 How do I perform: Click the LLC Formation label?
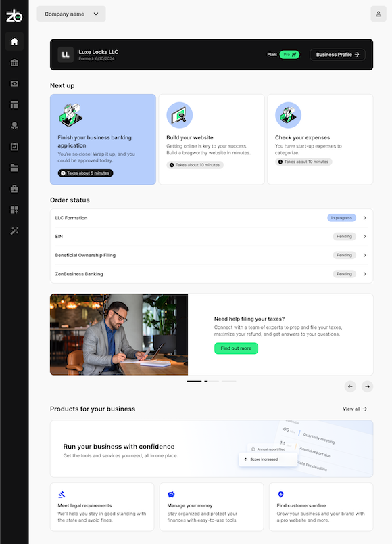click(71, 218)
